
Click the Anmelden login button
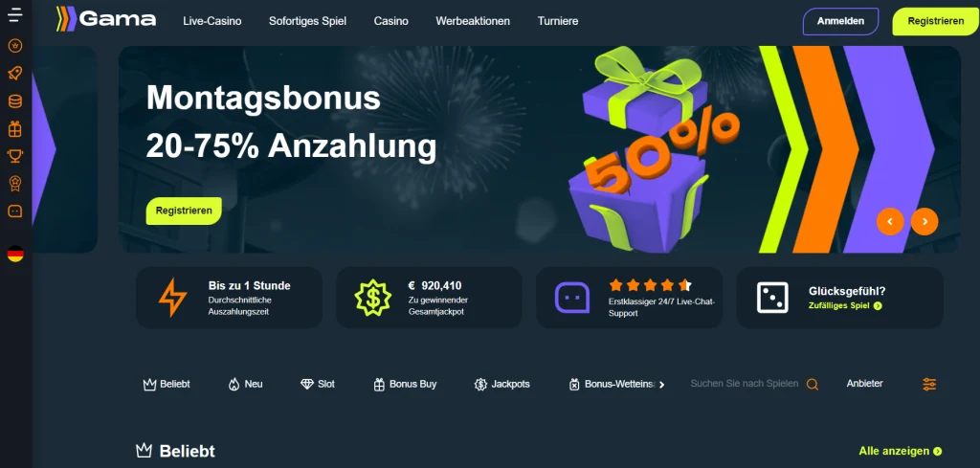(840, 21)
